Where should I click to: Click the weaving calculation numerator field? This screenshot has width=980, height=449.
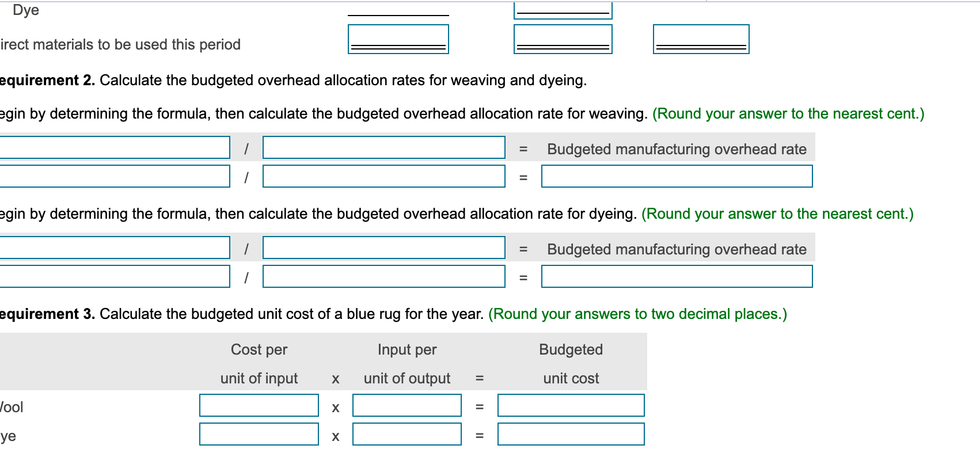pos(112,177)
